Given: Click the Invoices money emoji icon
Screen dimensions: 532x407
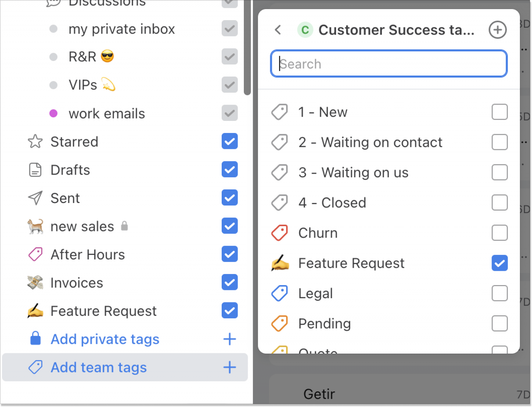Looking at the screenshot, I should (35, 282).
